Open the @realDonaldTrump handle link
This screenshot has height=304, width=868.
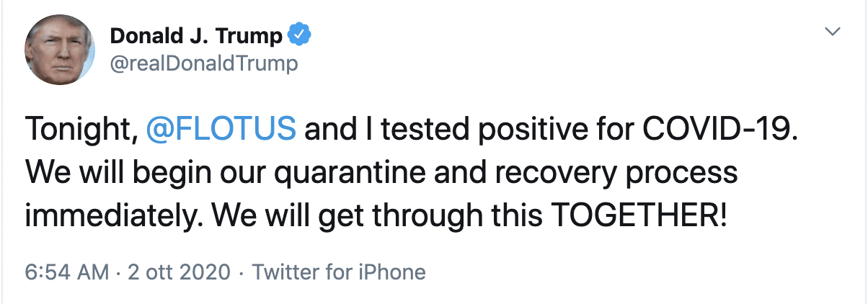click(x=203, y=63)
